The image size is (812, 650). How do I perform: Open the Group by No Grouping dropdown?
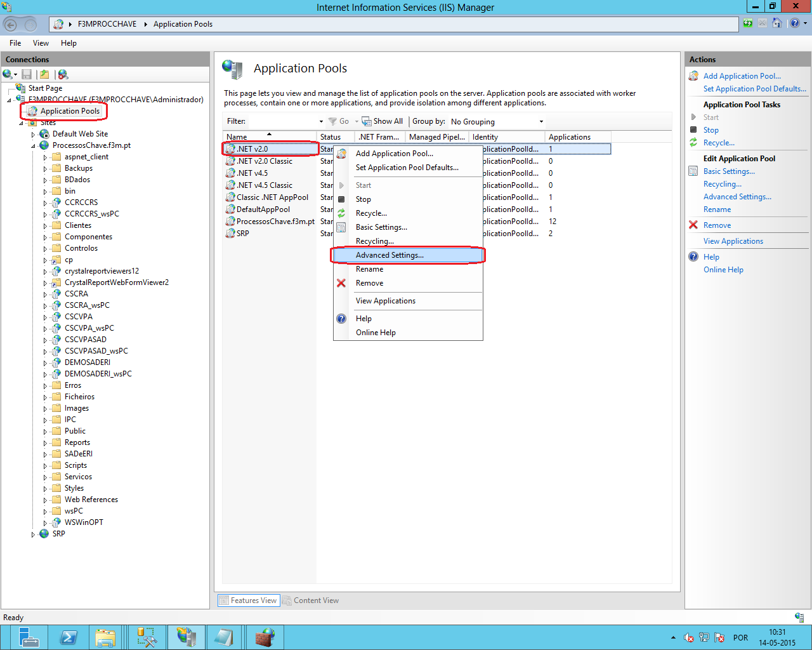(x=497, y=121)
